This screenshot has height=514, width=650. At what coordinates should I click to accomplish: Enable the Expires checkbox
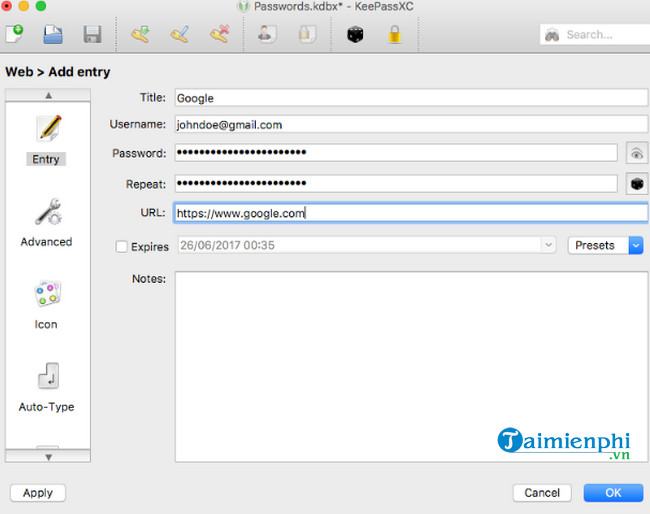(x=122, y=246)
